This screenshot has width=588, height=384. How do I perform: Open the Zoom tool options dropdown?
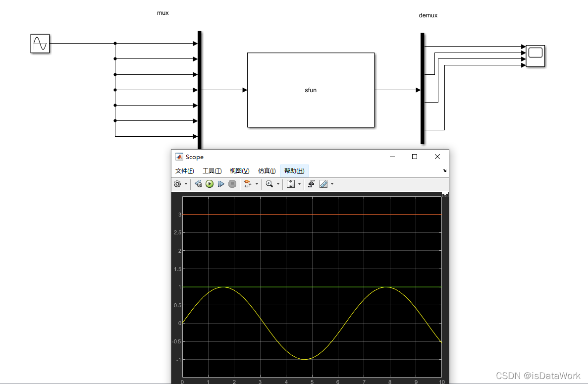pyautogui.click(x=278, y=184)
